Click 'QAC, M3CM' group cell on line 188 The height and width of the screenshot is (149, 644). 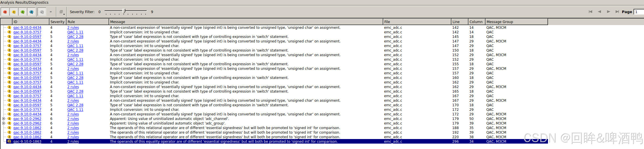click(x=496, y=128)
